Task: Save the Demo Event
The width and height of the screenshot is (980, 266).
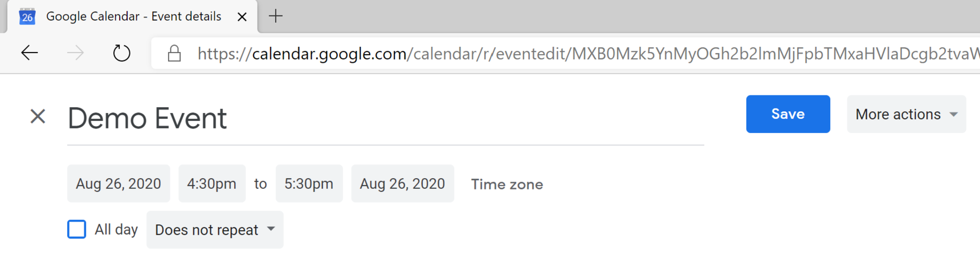Action: point(787,114)
